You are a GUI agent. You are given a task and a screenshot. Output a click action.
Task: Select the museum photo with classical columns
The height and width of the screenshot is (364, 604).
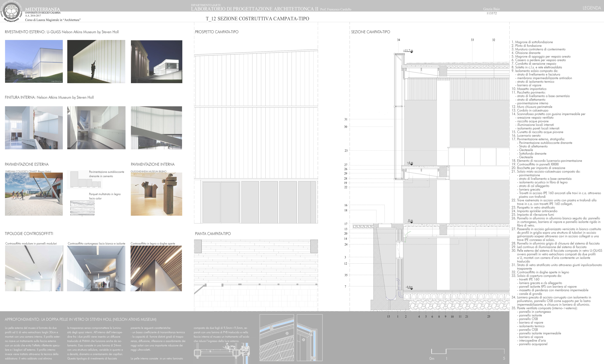pyautogui.click(x=156, y=62)
